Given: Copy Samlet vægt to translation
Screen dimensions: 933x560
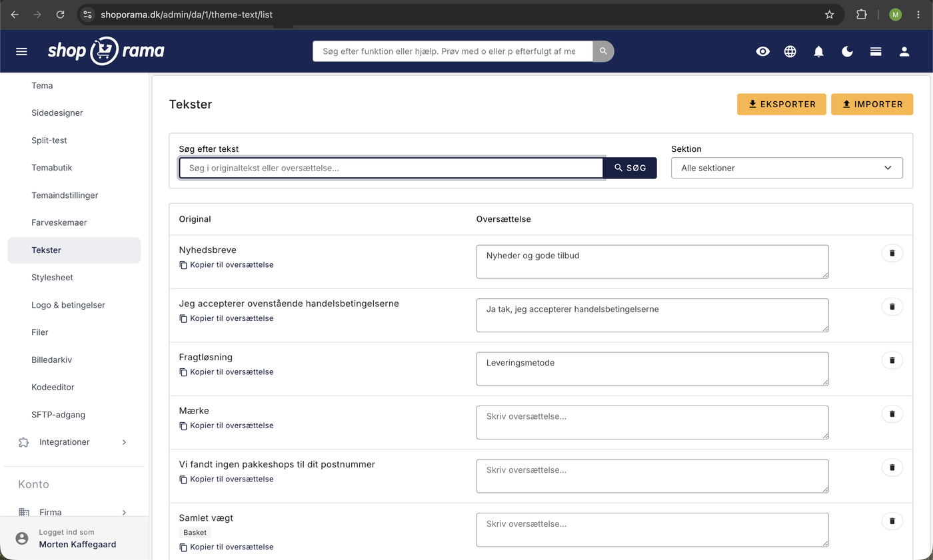Looking at the screenshot, I should click(227, 547).
